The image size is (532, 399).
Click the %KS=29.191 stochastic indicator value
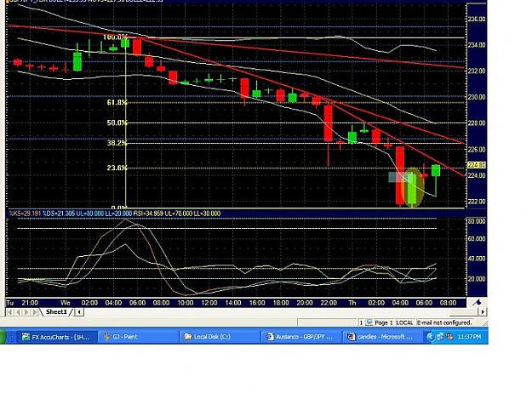coord(25,214)
